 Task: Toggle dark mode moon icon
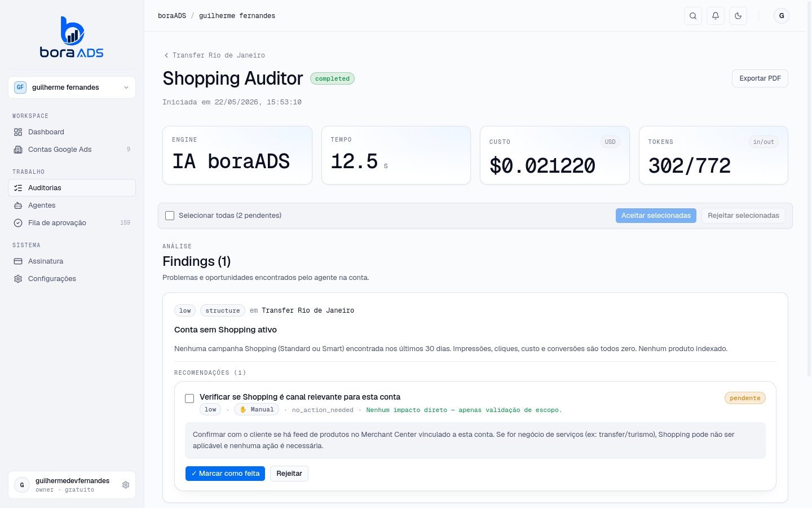pyautogui.click(x=738, y=16)
